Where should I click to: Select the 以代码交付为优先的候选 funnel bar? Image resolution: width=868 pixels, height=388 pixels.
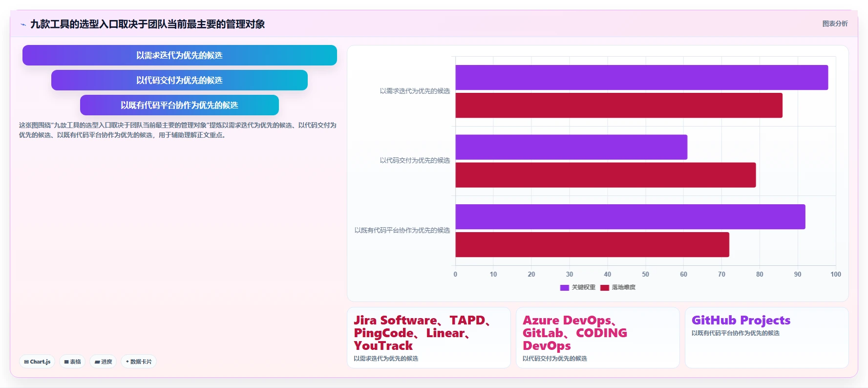click(179, 80)
